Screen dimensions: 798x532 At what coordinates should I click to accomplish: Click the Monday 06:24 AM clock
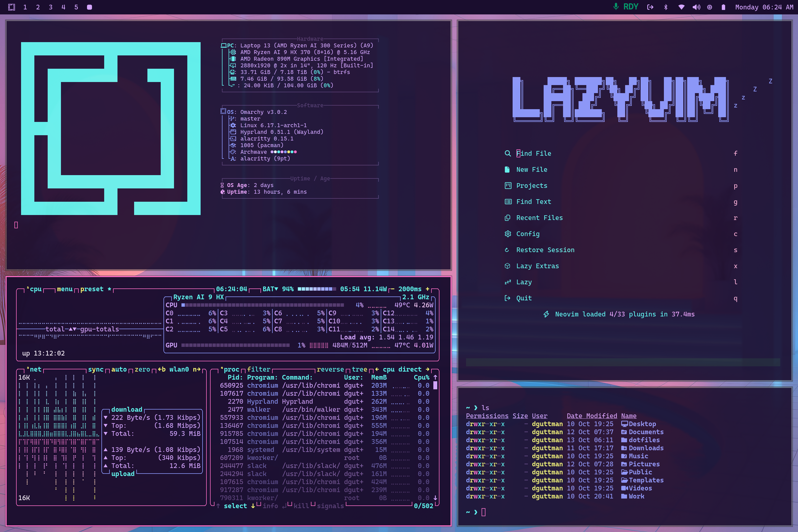764,7
